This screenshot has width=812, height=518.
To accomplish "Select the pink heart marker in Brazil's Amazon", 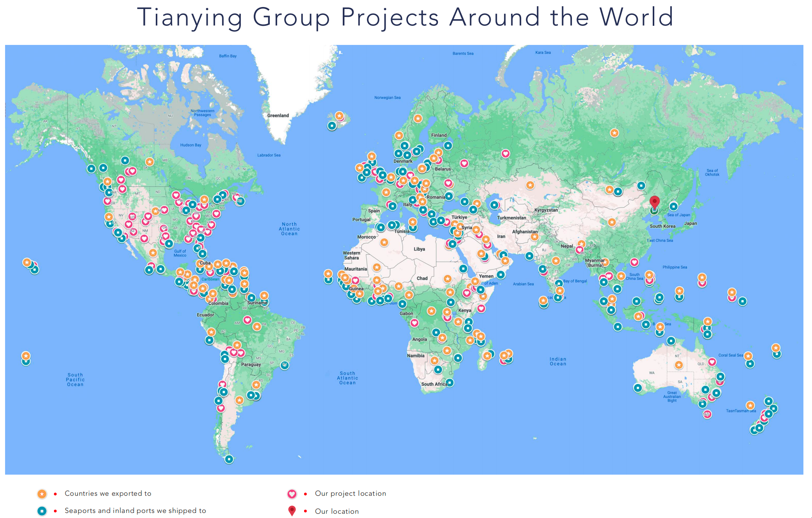I will tap(247, 320).
